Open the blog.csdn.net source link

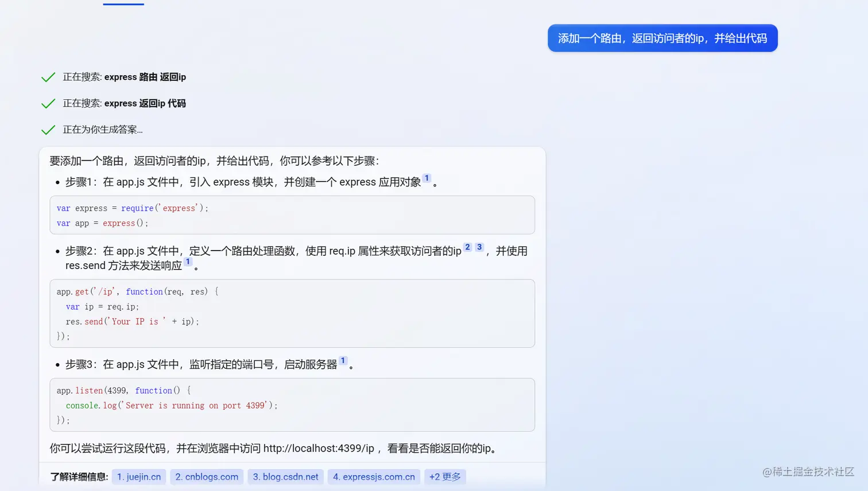click(x=285, y=477)
